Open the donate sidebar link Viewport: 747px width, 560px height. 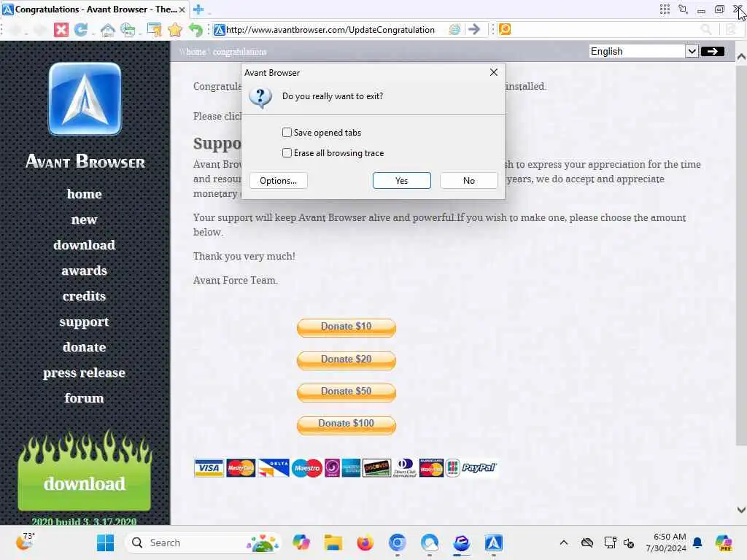(x=85, y=347)
